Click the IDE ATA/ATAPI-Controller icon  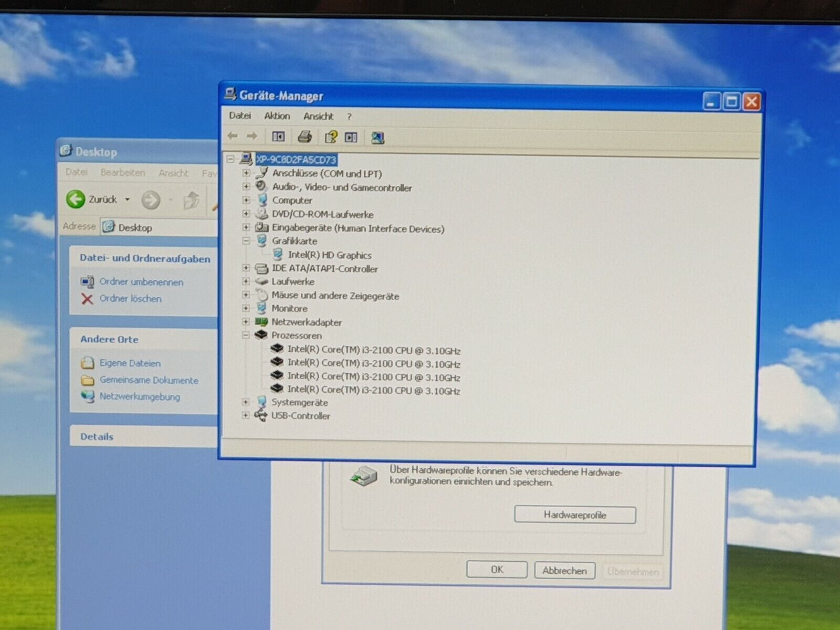click(261, 268)
